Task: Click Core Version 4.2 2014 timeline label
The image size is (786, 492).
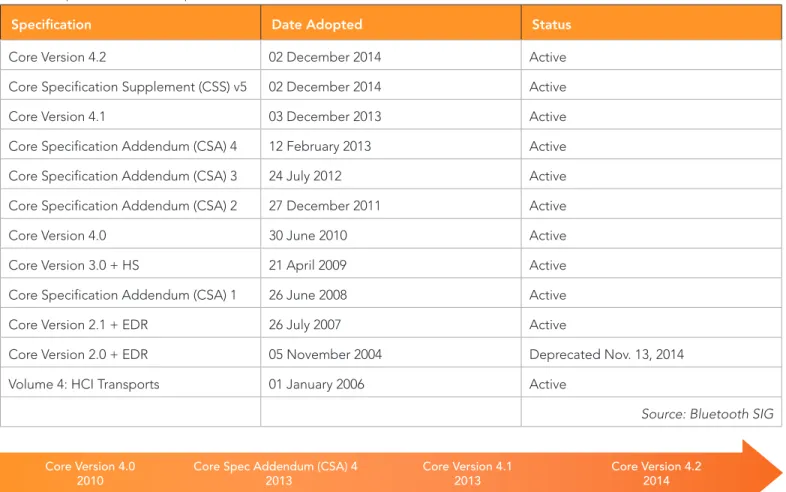Action: (656, 473)
